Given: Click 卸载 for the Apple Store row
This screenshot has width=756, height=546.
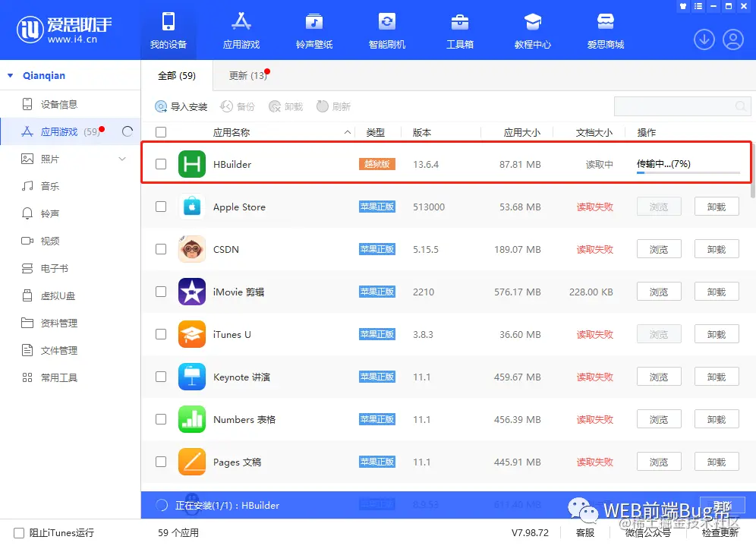Looking at the screenshot, I should pos(717,207).
